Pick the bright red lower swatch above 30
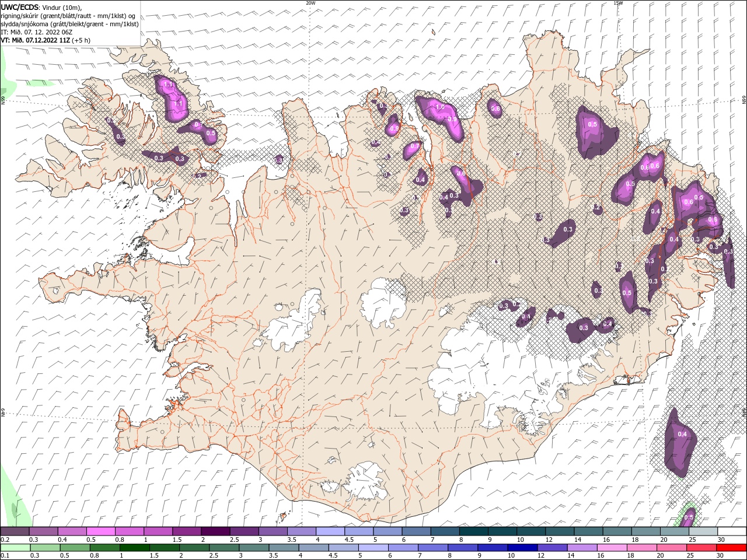Viewport: 747px width, 560px height. (x=731, y=548)
